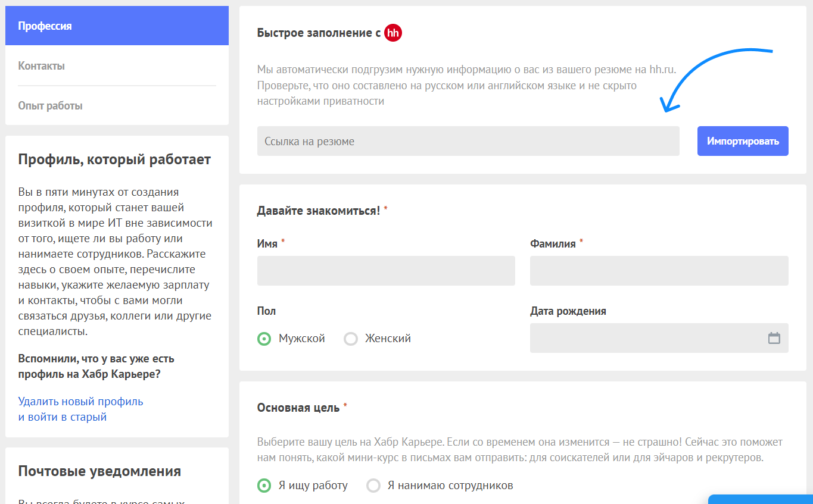Switch to the Профессия section tab
This screenshot has height=504, width=813.
117,26
